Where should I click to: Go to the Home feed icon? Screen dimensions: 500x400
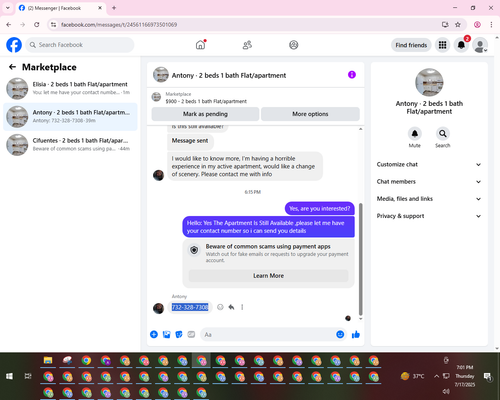(x=200, y=45)
